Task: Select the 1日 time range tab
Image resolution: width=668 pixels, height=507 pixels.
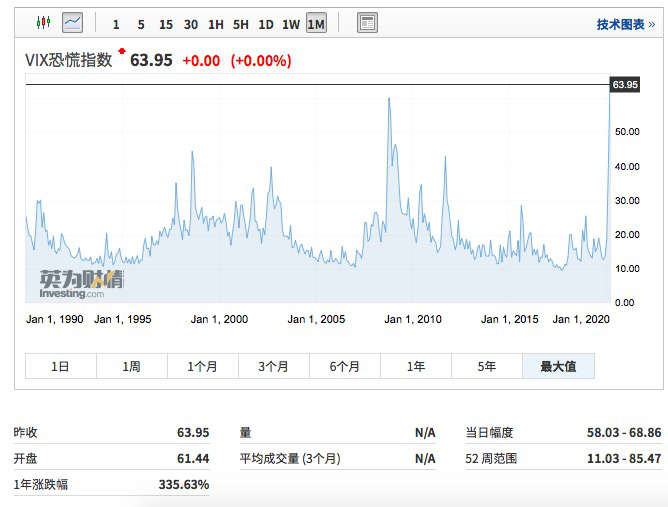Action: point(60,367)
